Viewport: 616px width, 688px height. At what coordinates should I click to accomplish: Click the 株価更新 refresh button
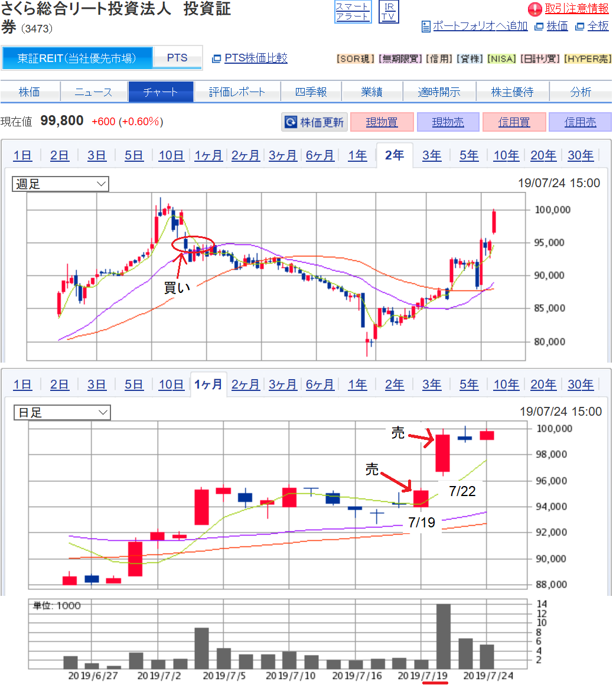click(x=315, y=122)
